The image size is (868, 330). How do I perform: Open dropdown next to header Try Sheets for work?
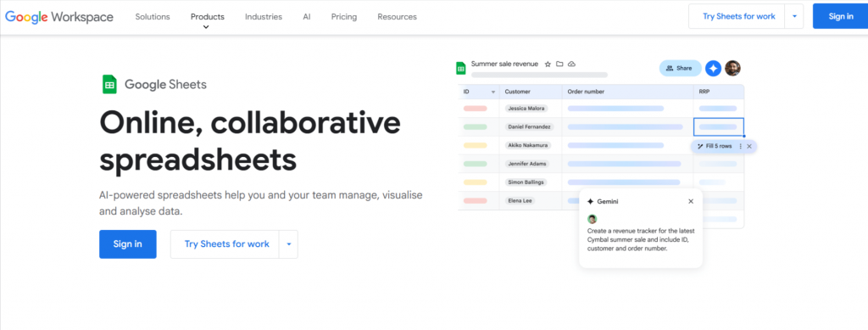pyautogui.click(x=794, y=16)
